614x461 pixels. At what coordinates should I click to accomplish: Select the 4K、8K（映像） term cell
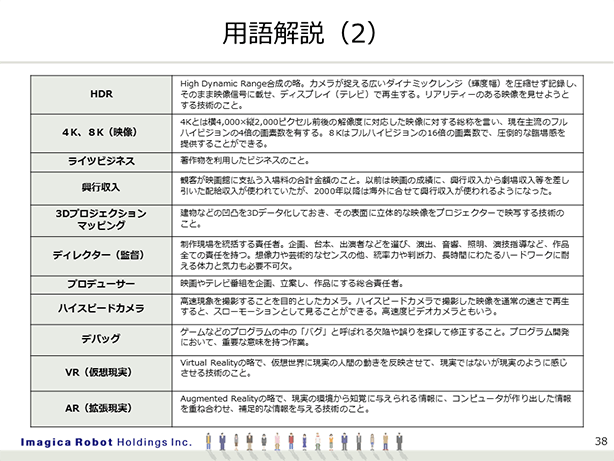point(101,133)
